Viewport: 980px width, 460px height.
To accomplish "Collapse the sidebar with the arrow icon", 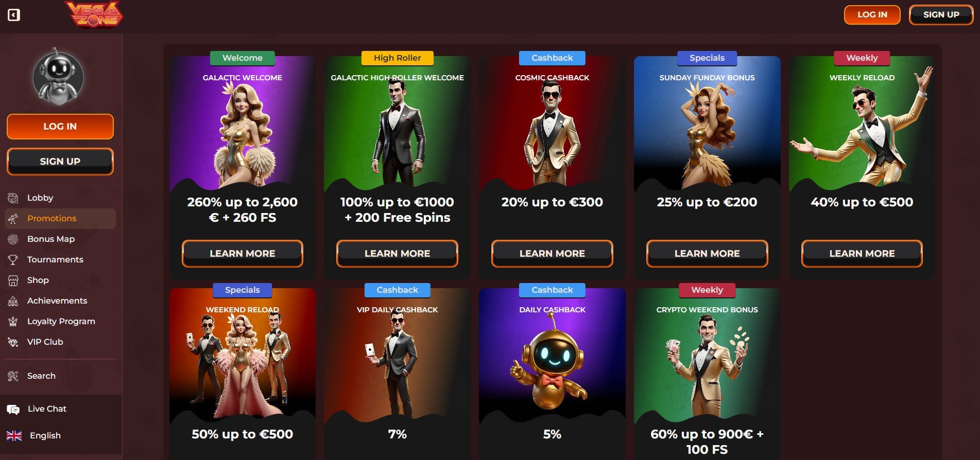I will click(x=14, y=15).
